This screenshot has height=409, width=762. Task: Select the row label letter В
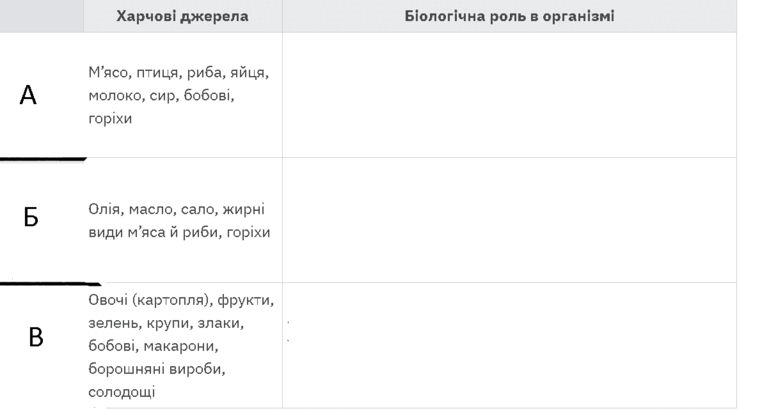(36, 337)
